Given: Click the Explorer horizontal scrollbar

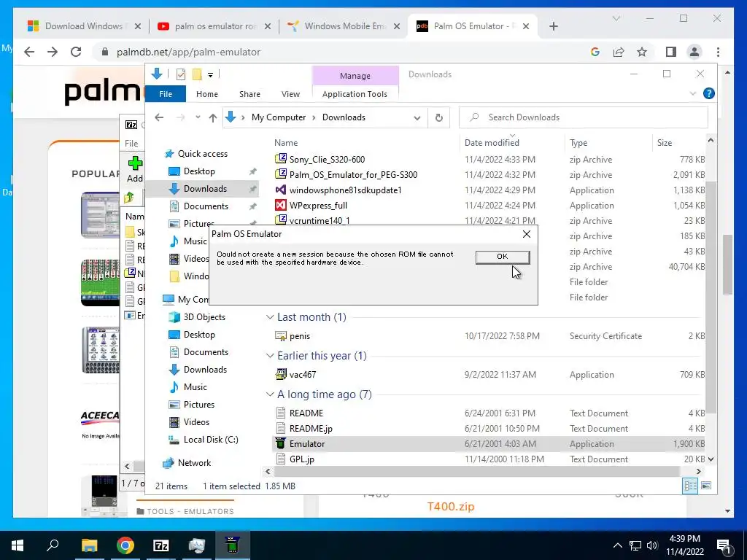Looking at the screenshot, I should click(476, 472).
